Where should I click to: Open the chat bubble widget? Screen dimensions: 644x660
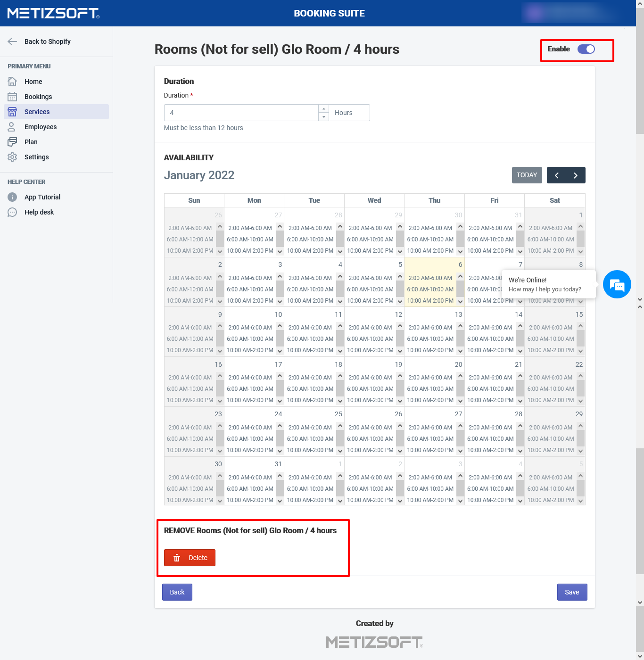coord(617,284)
